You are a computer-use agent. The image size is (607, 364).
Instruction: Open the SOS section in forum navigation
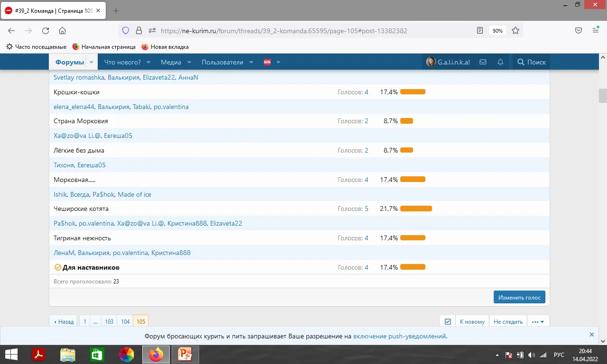pyautogui.click(x=267, y=62)
